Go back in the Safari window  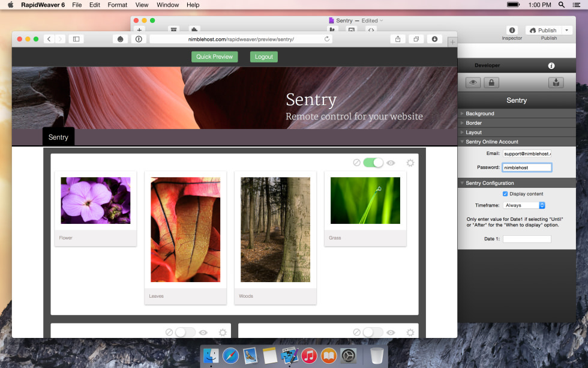[x=49, y=39]
